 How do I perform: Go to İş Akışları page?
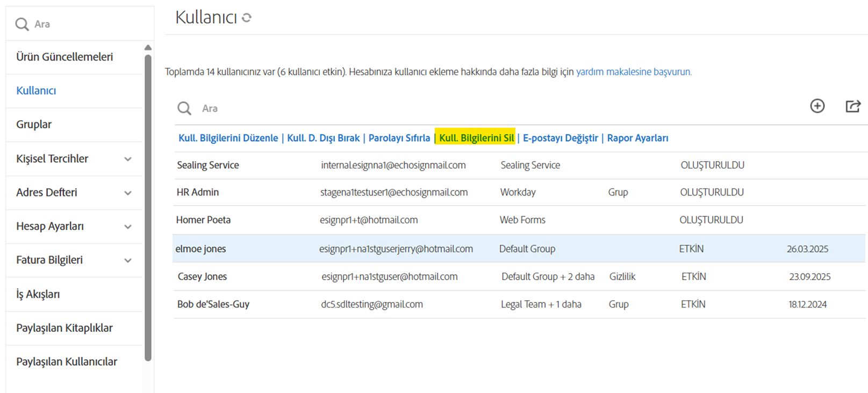38,294
